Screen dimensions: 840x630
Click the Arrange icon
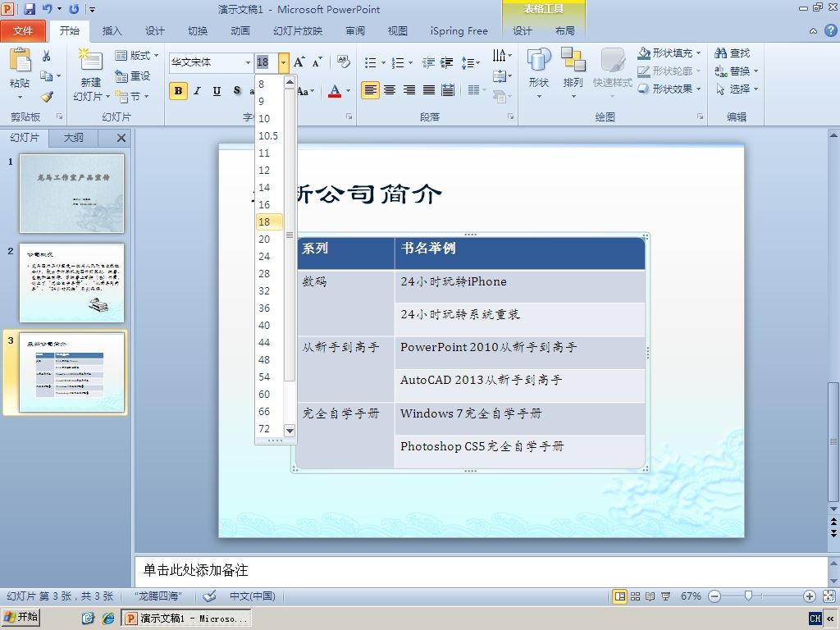[573, 60]
